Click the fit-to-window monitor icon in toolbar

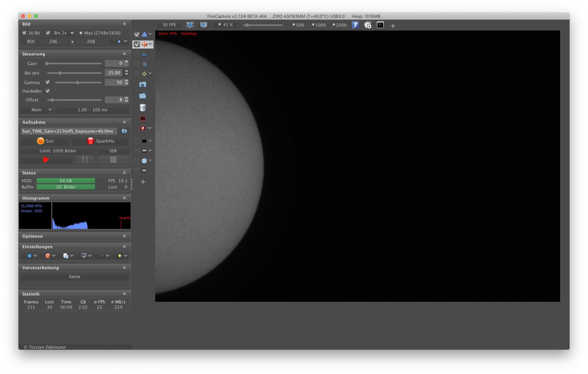coord(190,25)
